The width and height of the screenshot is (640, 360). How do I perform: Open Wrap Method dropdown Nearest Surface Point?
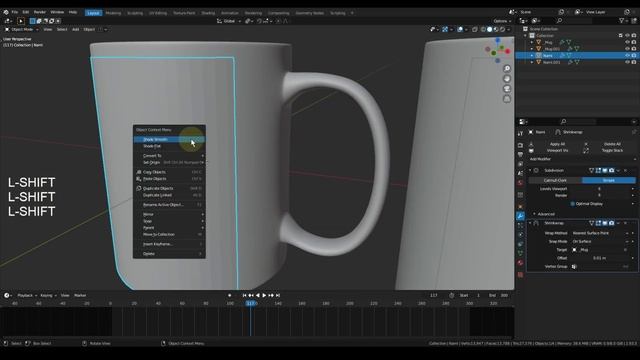(600, 233)
